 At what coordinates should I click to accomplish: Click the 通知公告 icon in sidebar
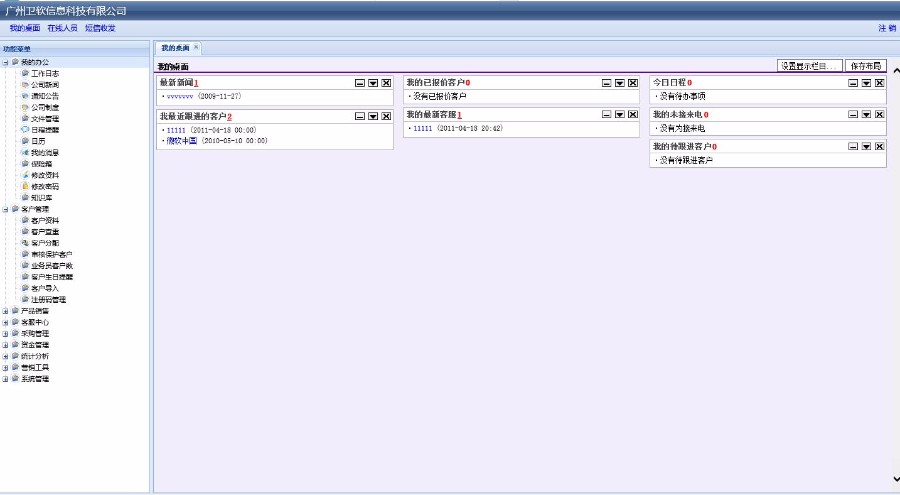pyautogui.click(x=25, y=96)
